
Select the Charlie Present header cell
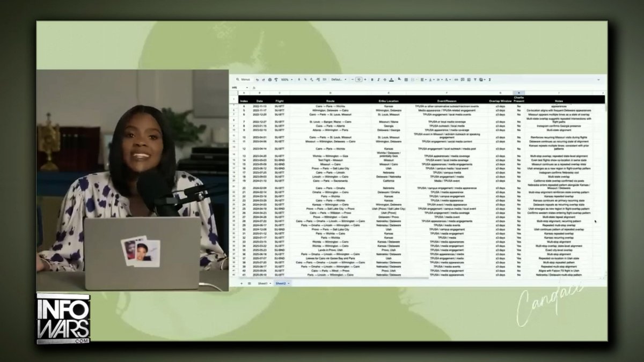point(518,99)
